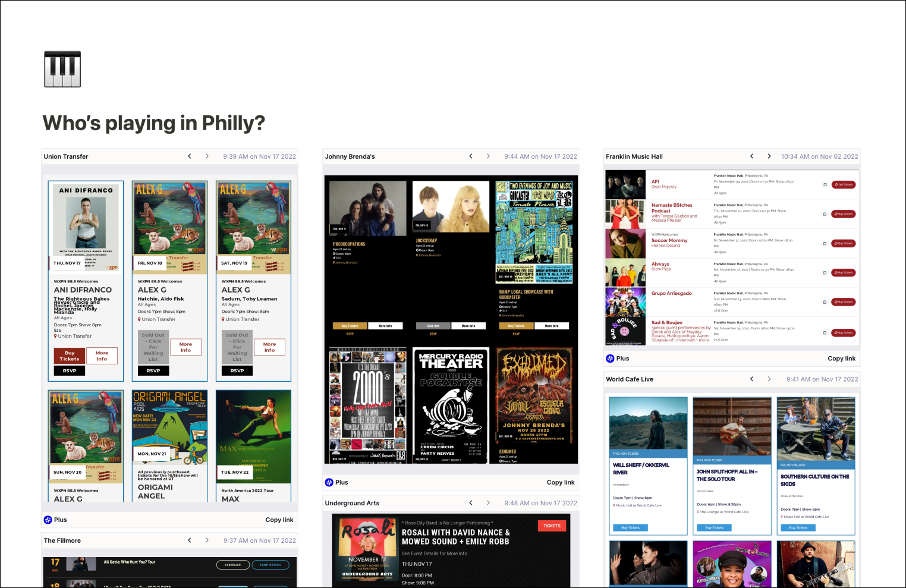The image size is (906, 588).
Task: Buy tickets for Sad & Boujee
Action: (x=844, y=332)
